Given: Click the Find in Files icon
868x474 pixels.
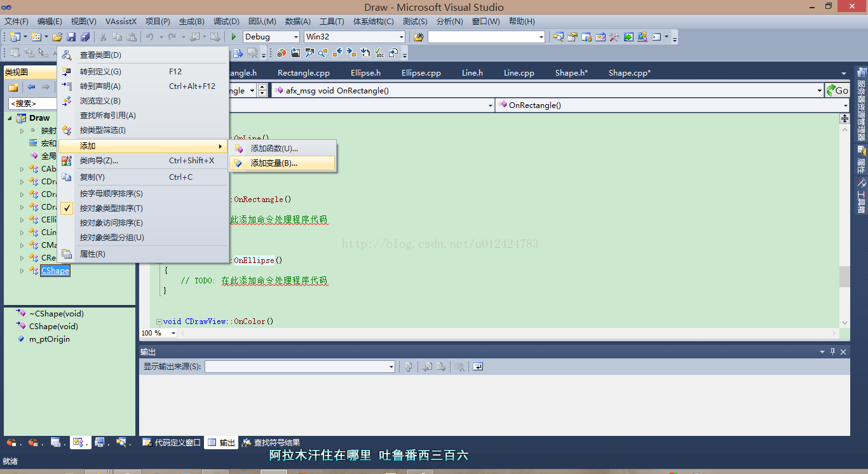Looking at the screenshot, I should (418, 37).
